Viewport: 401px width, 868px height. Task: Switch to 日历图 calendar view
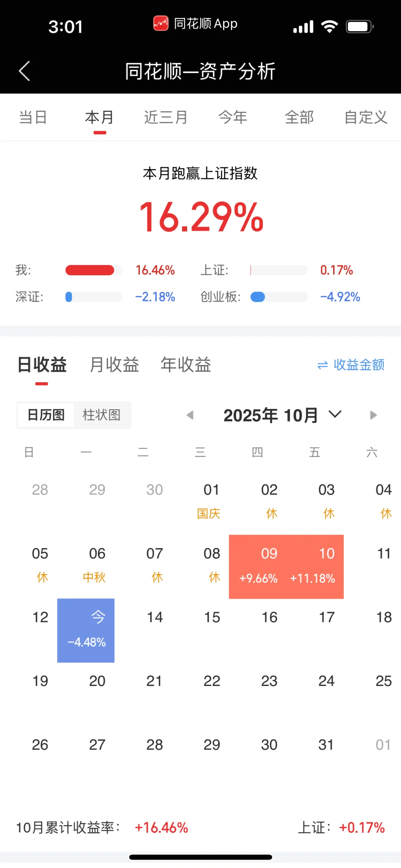46,415
